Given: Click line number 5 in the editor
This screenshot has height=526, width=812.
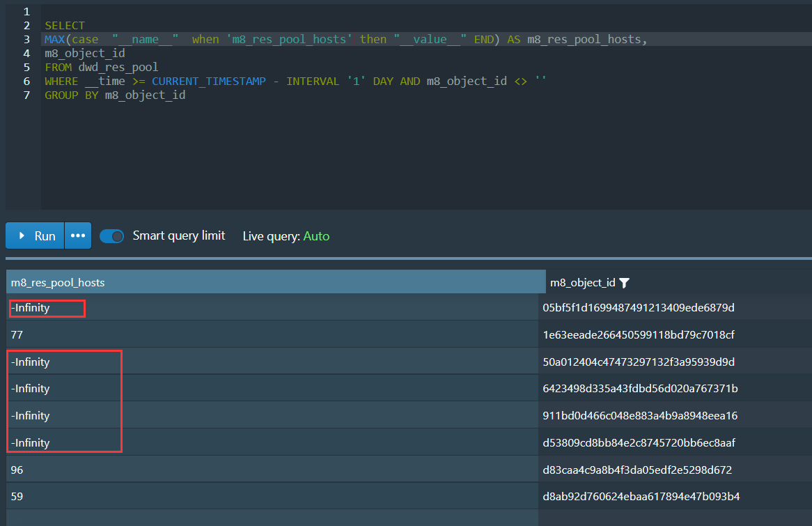Looking at the screenshot, I should point(26,67).
